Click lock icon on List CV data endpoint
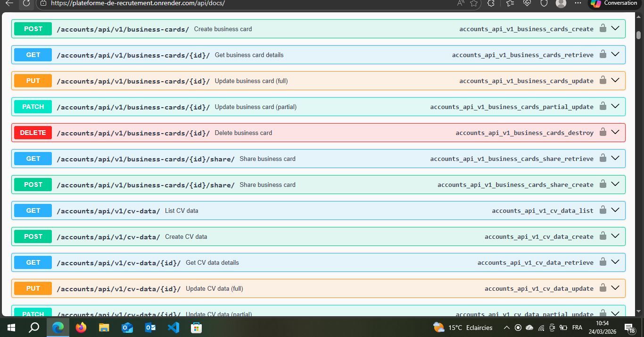 pyautogui.click(x=603, y=210)
